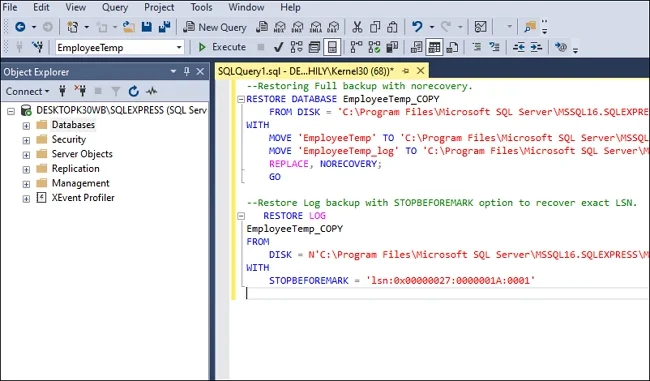The height and width of the screenshot is (381, 650).
Task: Click the Save All icon
Action: (x=165, y=27)
